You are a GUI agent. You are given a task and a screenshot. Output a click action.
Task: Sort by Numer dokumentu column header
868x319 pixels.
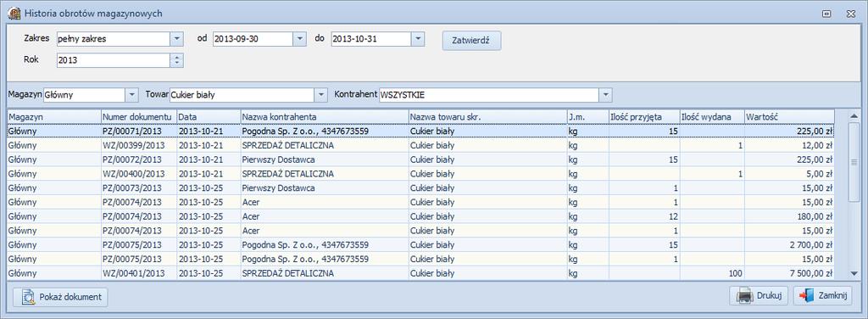point(139,117)
